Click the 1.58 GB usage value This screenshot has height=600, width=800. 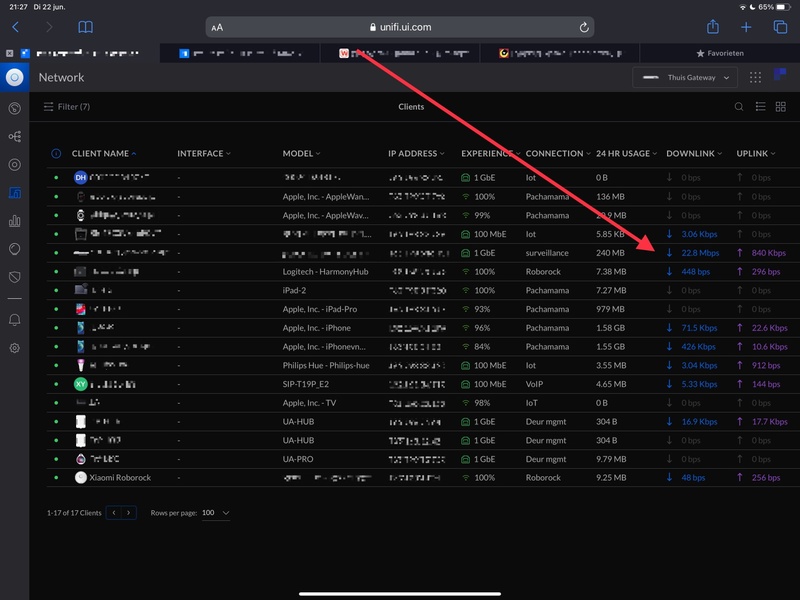(x=610, y=328)
